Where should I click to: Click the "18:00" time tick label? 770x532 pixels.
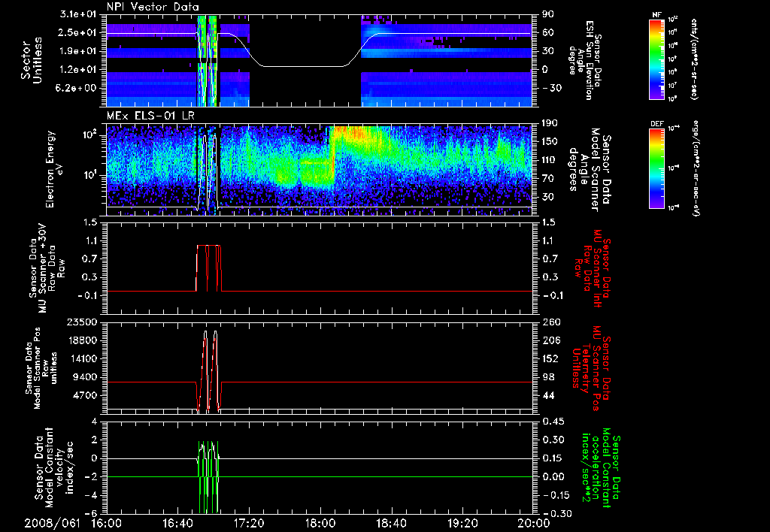[x=320, y=523]
